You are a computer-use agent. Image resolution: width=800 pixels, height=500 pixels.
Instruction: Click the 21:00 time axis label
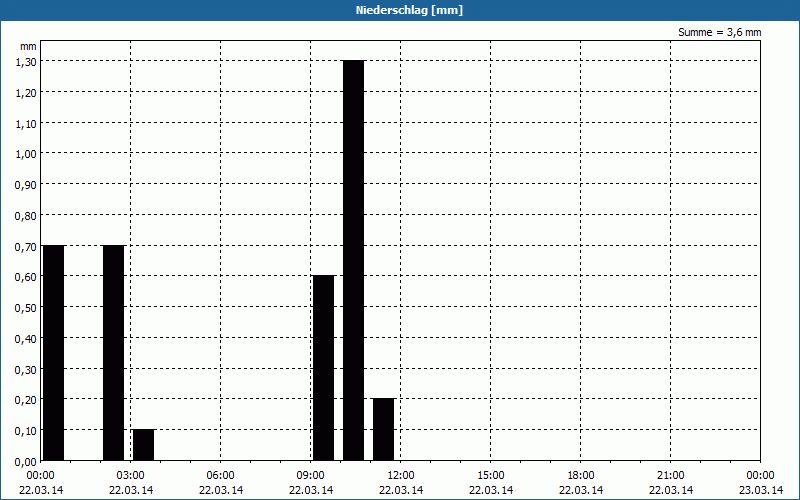point(671,475)
